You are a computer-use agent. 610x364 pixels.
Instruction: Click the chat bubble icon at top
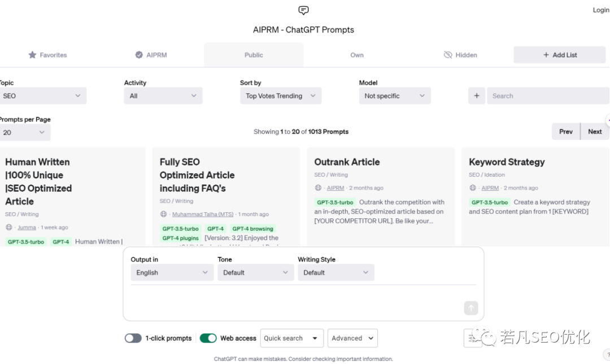coord(303,10)
